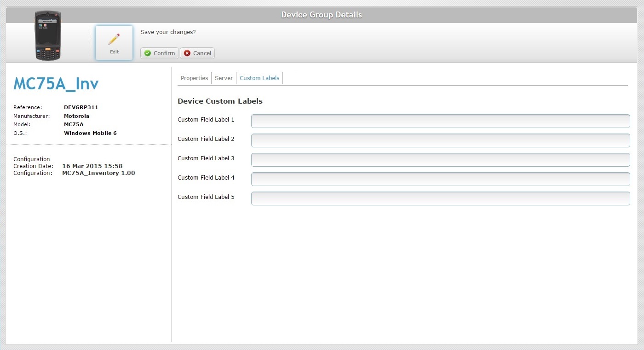Click the Device Custom Labels heading
The image size is (644, 350).
[x=220, y=101]
